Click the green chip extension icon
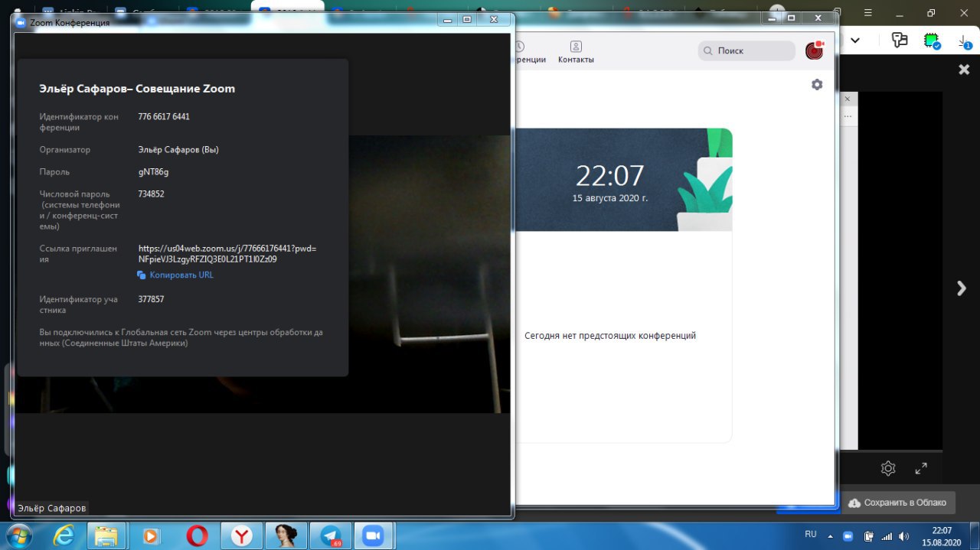Screen dimensions: 980x550 pyautogui.click(x=932, y=41)
